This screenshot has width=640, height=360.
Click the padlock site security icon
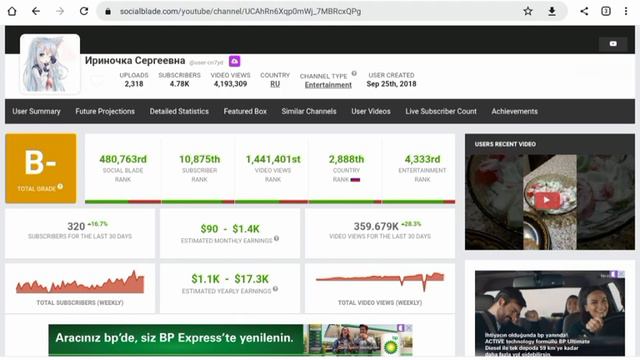(108, 11)
